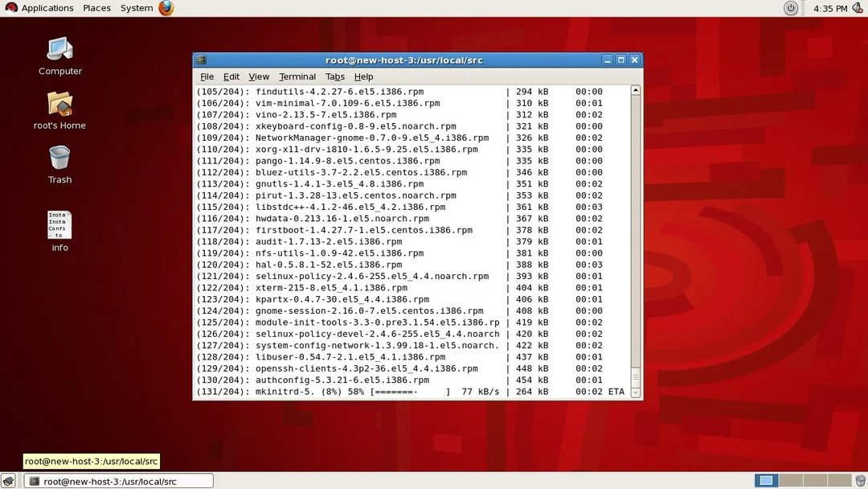Click the terminal taskbar button root@new-host-3
This screenshot has width=868, height=489.
pos(119,481)
